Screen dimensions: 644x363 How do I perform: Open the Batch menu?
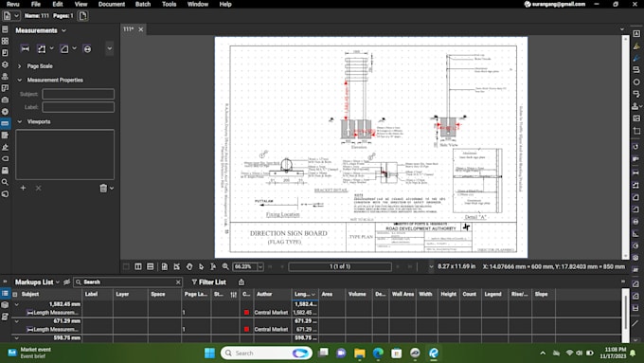coord(143,4)
